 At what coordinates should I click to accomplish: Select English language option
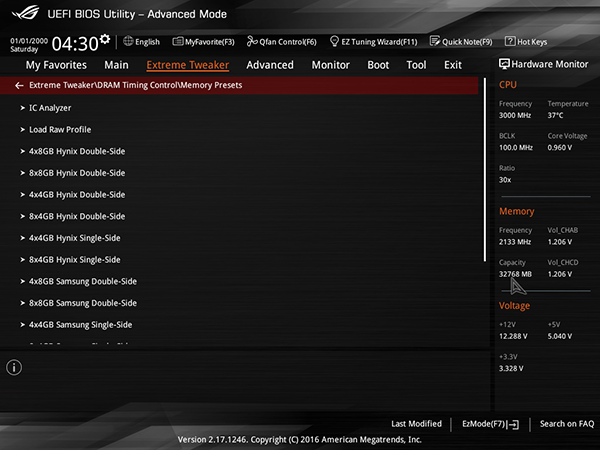tap(147, 42)
